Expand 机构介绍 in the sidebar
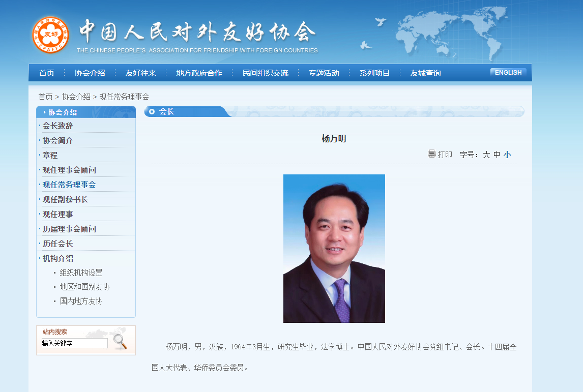 (x=57, y=258)
